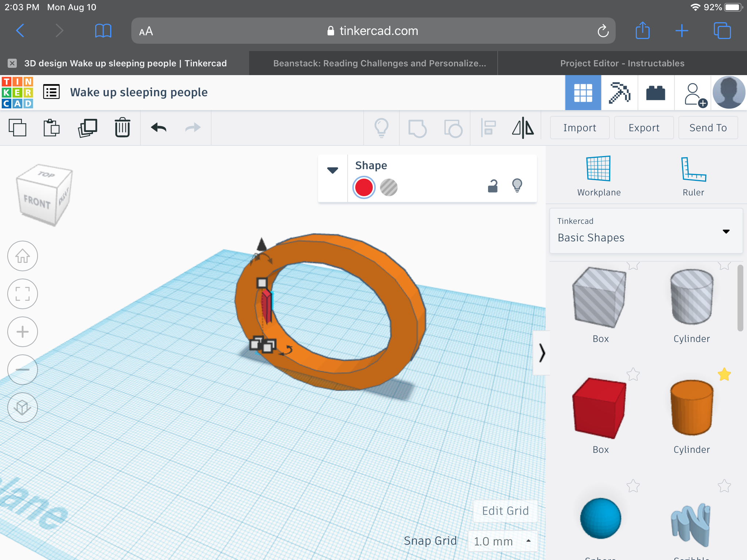Toggle lock on selected shape
Viewport: 747px width, 560px height.
(x=493, y=186)
